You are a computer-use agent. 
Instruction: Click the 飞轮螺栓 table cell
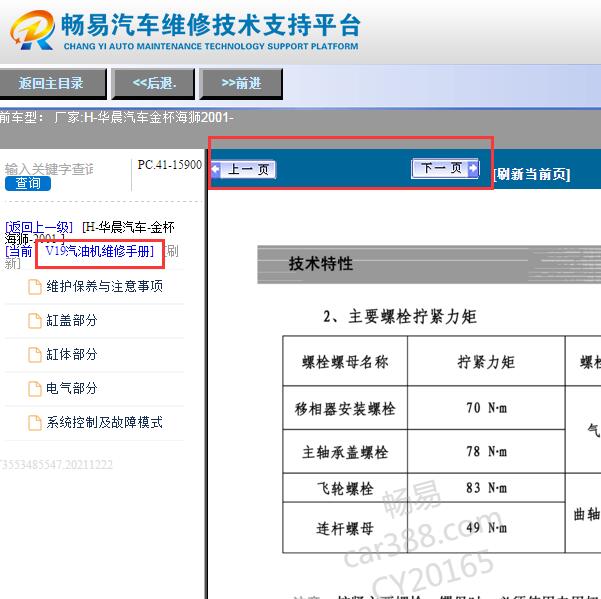tap(345, 489)
